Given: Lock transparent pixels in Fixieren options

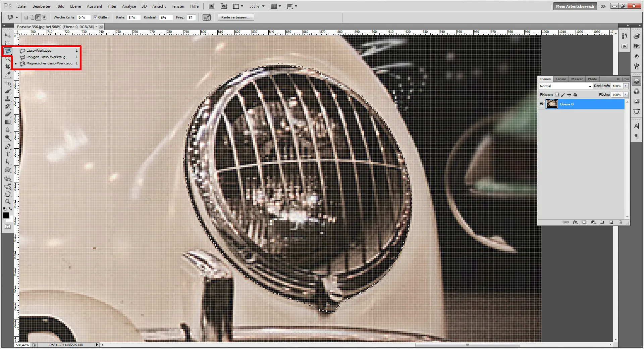Looking at the screenshot, I should pyautogui.click(x=558, y=95).
